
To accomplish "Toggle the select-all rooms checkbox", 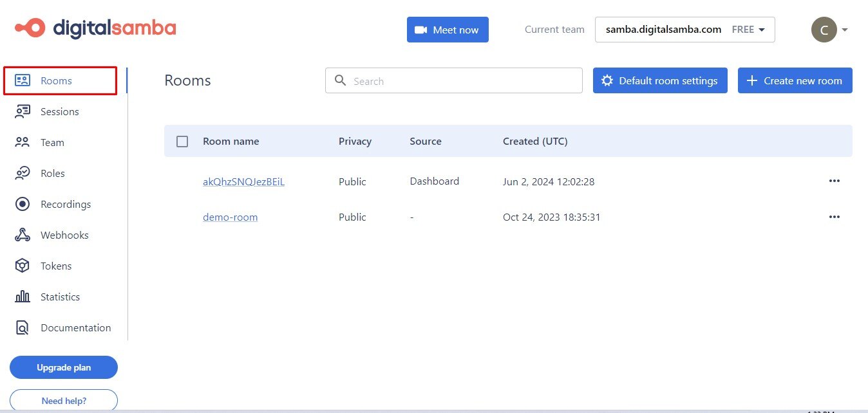I will (x=182, y=141).
